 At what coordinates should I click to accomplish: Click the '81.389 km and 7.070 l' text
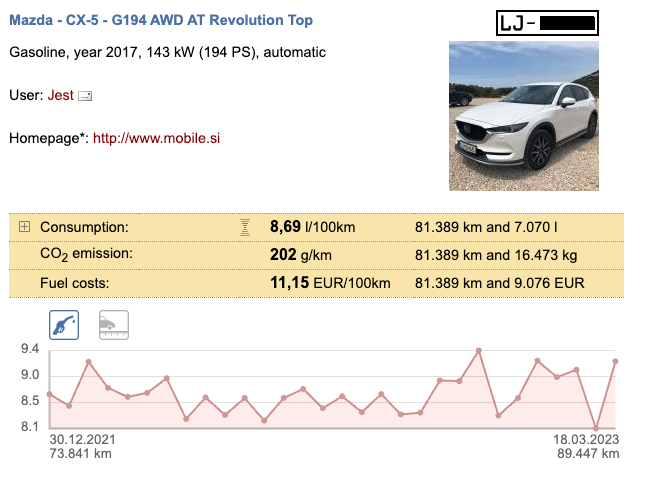[486, 227]
